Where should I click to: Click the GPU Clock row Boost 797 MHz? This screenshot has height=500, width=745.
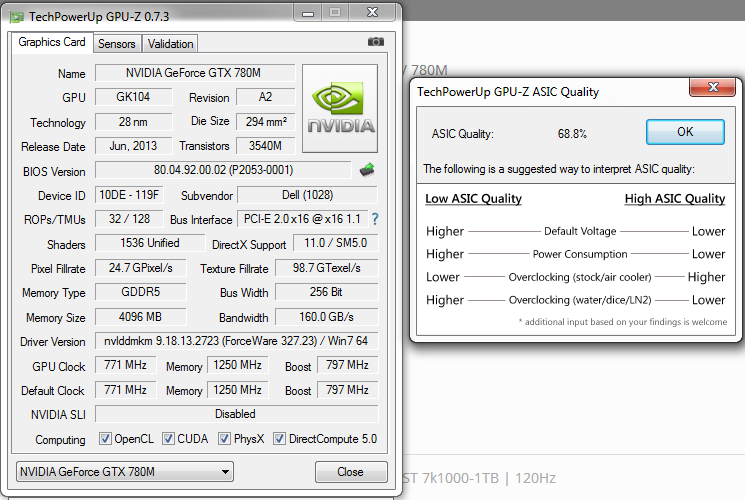pos(347,365)
